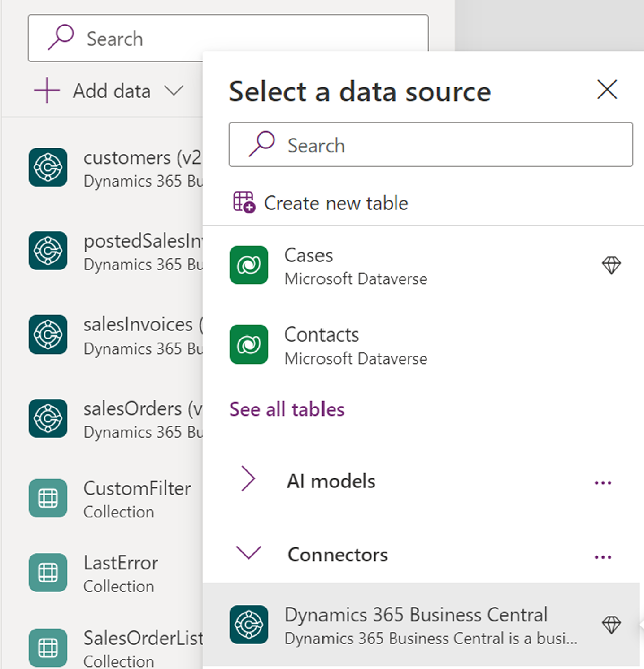Open more options for AI models
The image size is (644, 669).
click(x=603, y=483)
